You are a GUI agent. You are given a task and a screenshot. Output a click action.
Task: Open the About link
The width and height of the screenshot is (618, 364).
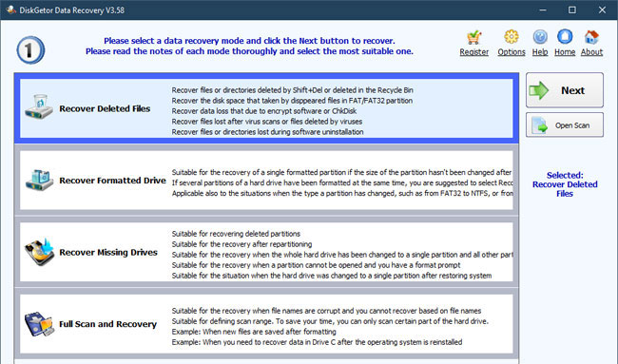[x=591, y=52]
